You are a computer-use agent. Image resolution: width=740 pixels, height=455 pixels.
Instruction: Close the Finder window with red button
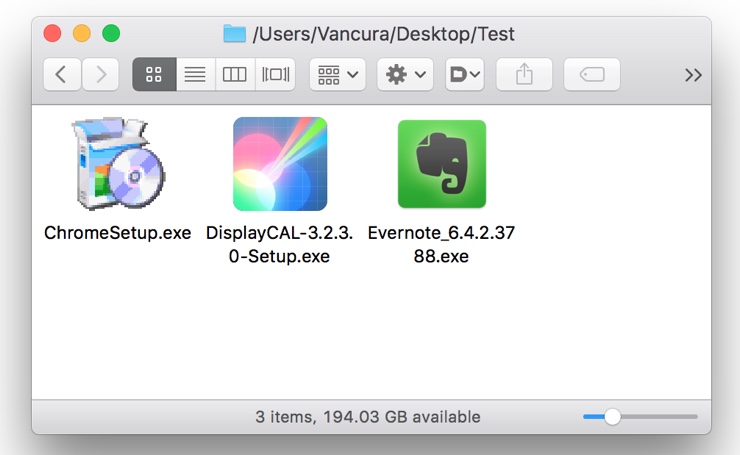(x=52, y=34)
